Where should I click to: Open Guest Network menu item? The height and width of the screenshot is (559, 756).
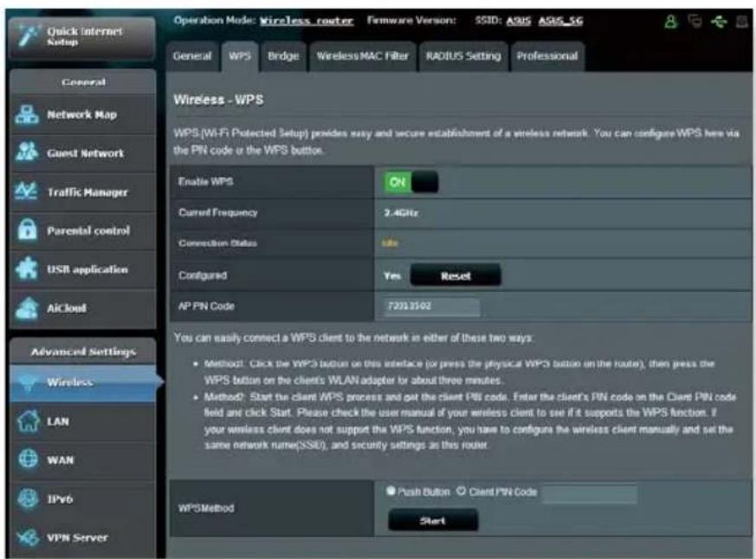[x=83, y=153]
